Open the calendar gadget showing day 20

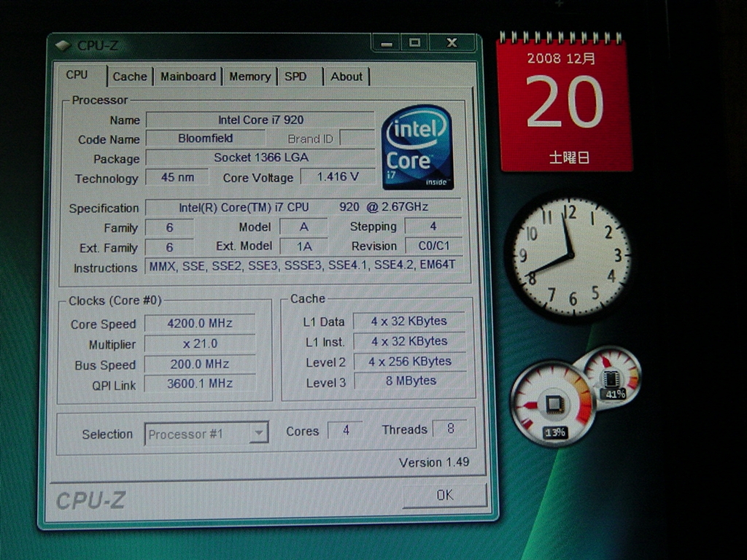(x=565, y=102)
